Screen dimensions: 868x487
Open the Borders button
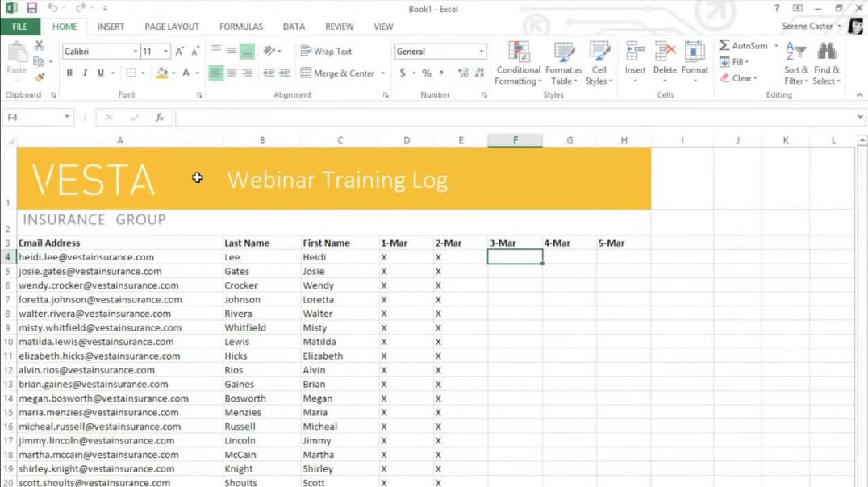131,73
